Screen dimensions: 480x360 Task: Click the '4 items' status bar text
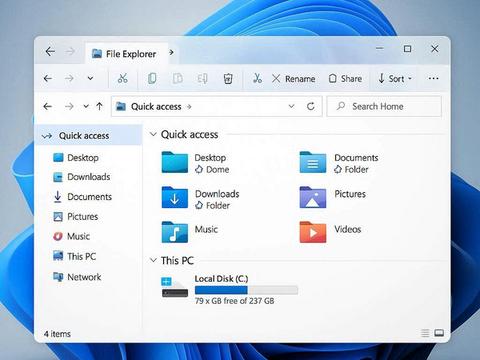[x=57, y=334]
